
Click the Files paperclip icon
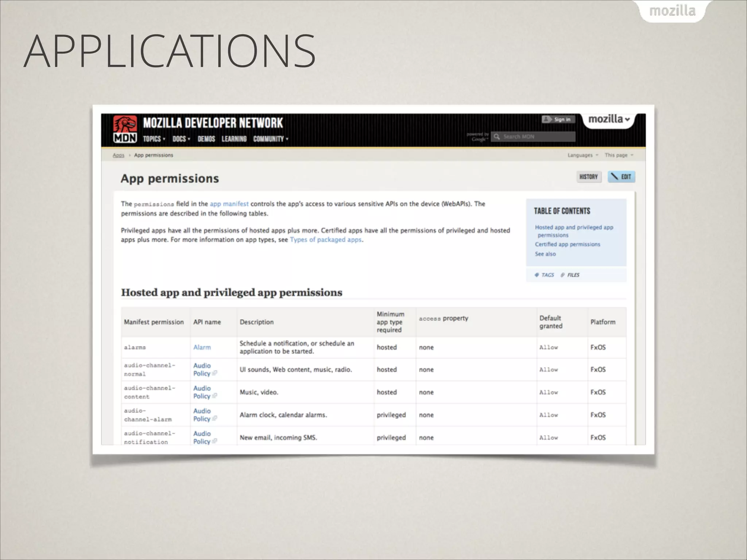tap(562, 275)
